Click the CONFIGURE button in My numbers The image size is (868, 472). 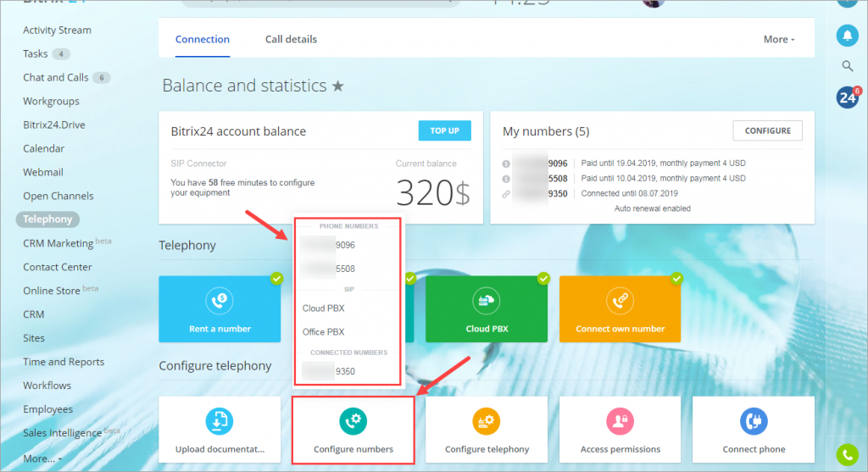(x=767, y=130)
